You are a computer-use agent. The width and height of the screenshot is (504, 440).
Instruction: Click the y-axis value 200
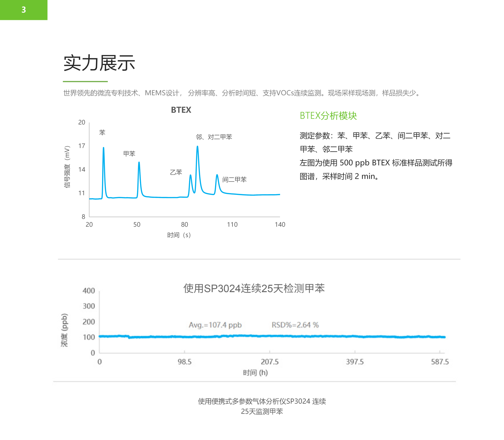pyautogui.click(x=89, y=322)
